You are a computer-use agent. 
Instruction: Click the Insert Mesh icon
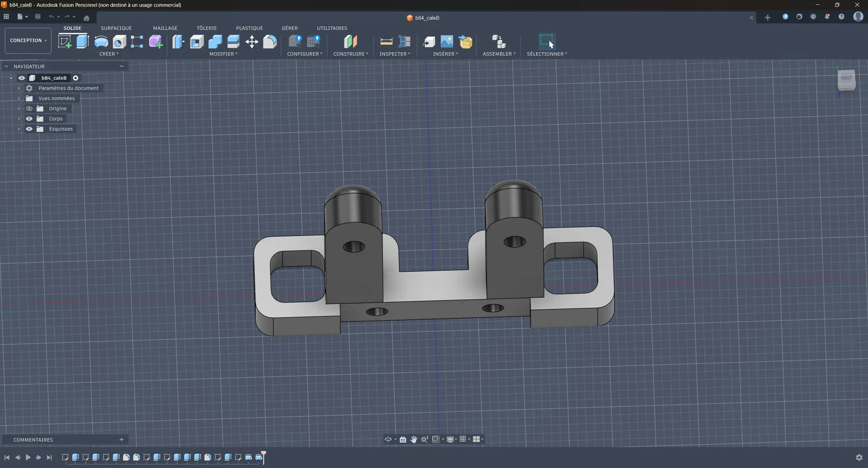coord(466,42)
